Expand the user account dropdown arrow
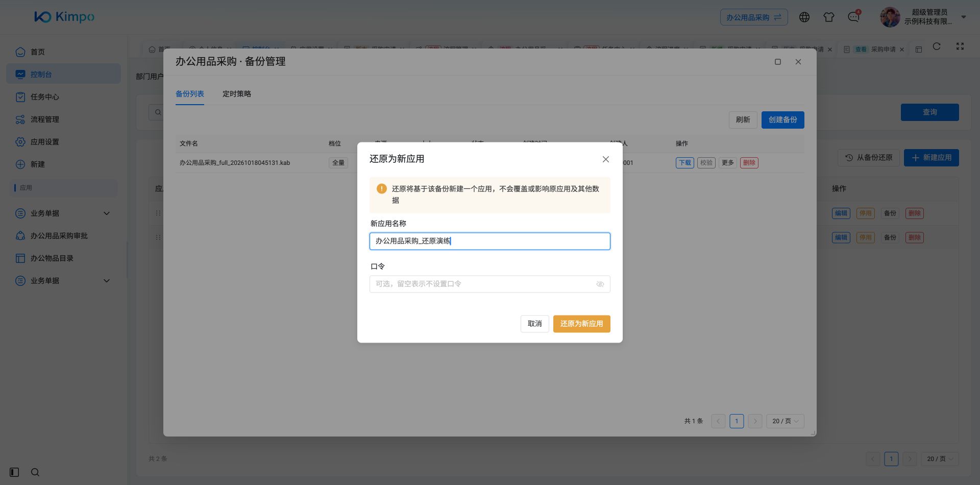The height and width of the screenshot is (485, 980). pyautogui.click(x=964, y=17)
